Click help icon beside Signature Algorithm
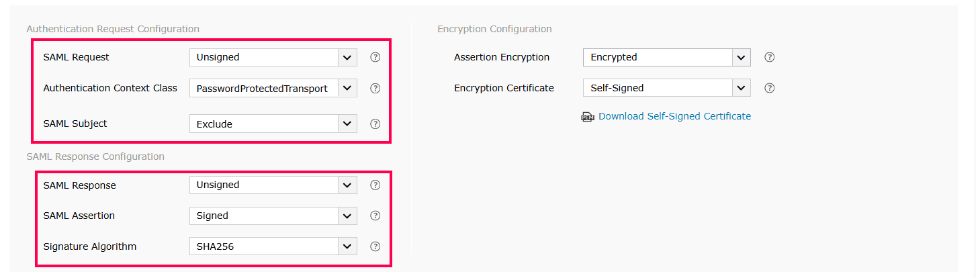980x278 pixels. (x=375, y=246)
